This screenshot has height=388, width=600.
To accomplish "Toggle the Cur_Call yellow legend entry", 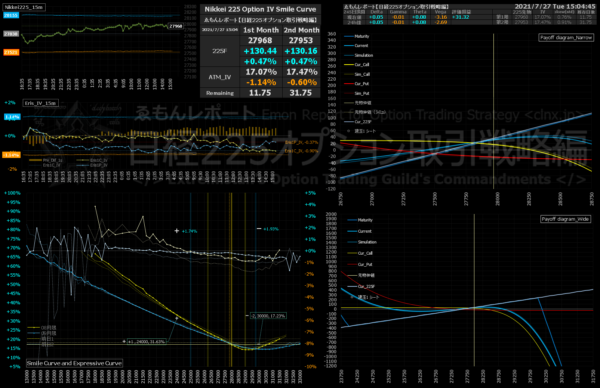I will pos(357,65).
